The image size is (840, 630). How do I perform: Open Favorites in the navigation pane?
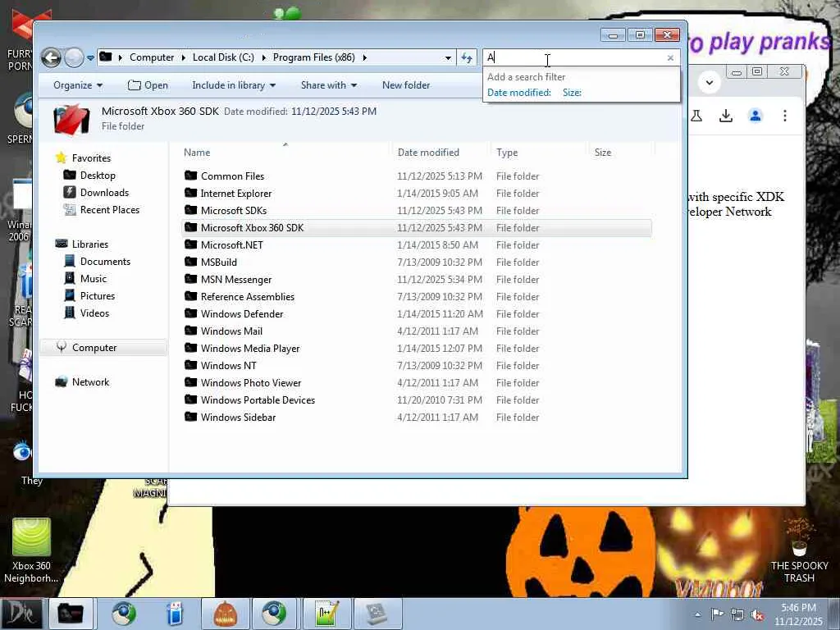click(x=91, y=158)
